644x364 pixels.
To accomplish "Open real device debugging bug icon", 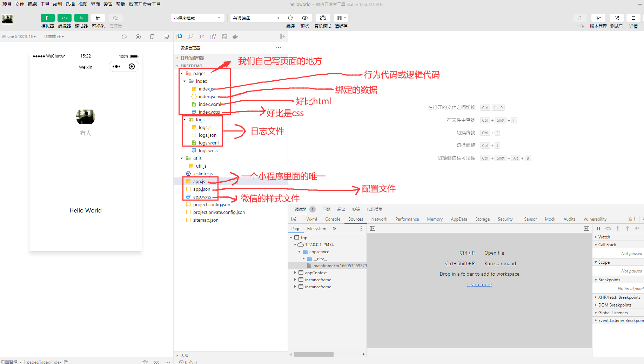I will (x=323, y=18).
